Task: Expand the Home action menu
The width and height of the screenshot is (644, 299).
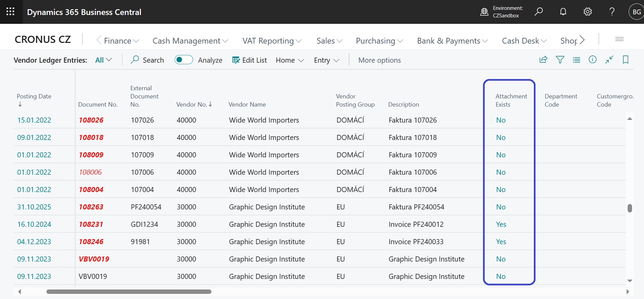Action: tap(290, 60)
